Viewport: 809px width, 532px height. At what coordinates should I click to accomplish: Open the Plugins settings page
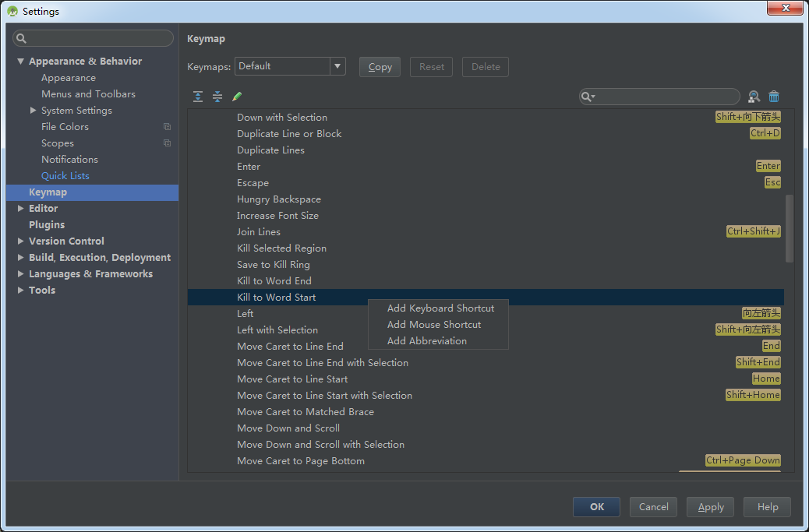pyautogui.click(x=47, y=225)
